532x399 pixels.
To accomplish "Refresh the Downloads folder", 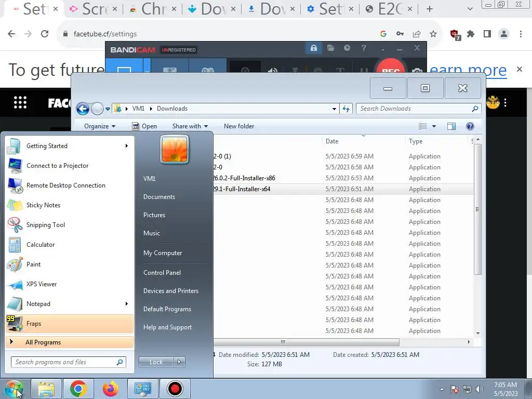I will tap(346, 109).
